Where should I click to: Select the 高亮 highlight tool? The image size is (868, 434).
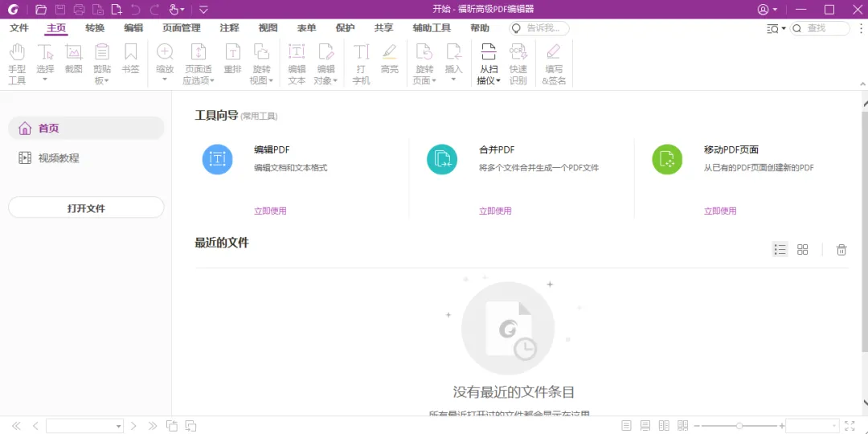pyautogui.click(x=390, y=59)
